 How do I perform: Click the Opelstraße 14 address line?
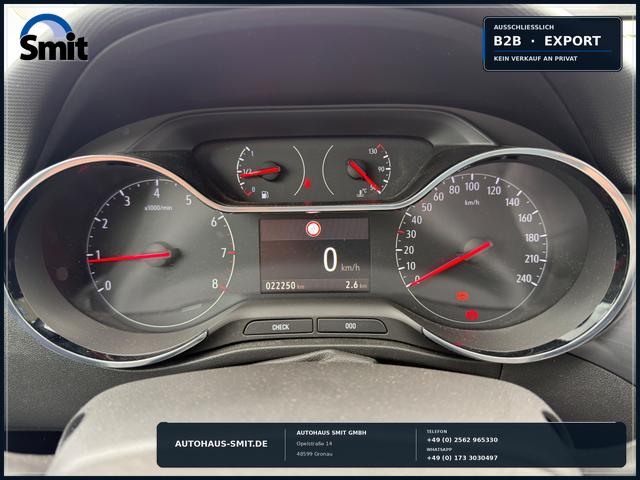[x=314, y=444]
